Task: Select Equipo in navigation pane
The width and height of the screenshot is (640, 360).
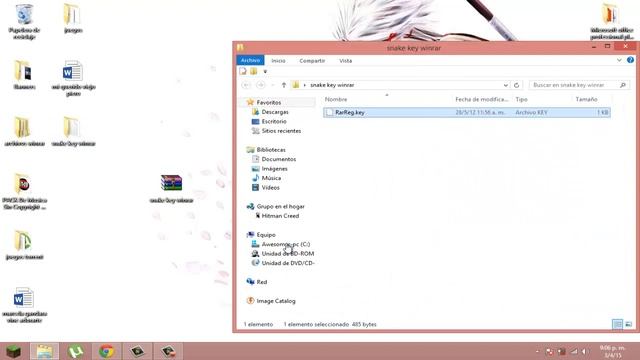Action: [266, 235]
